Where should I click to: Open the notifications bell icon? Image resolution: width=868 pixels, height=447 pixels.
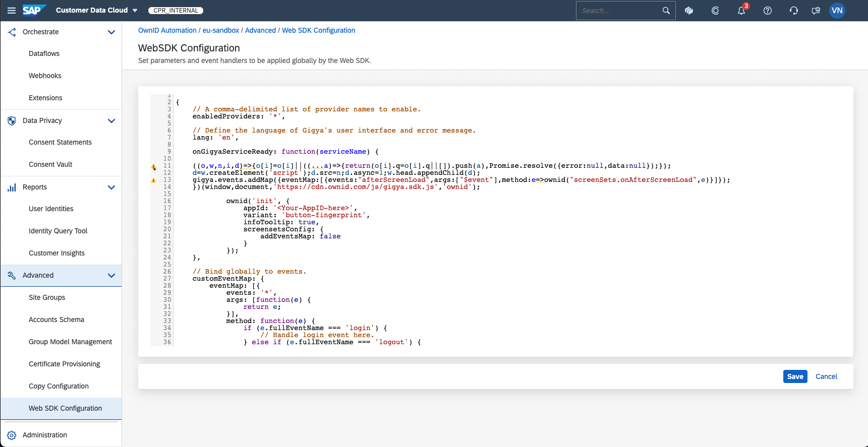coord(741,11)
